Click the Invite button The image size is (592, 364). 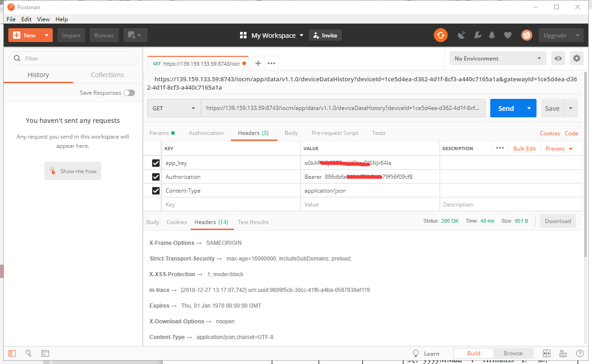coord(325,35)
